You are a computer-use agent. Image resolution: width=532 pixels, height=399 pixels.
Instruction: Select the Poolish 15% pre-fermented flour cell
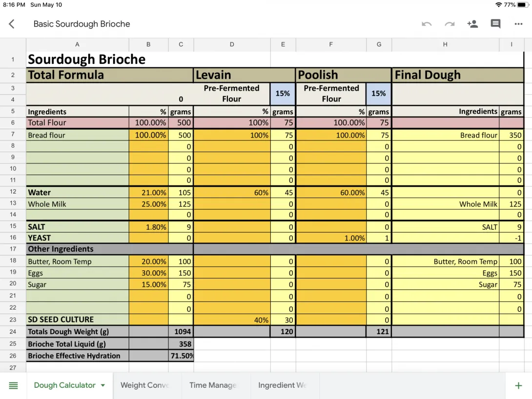(x=379, y=94)
